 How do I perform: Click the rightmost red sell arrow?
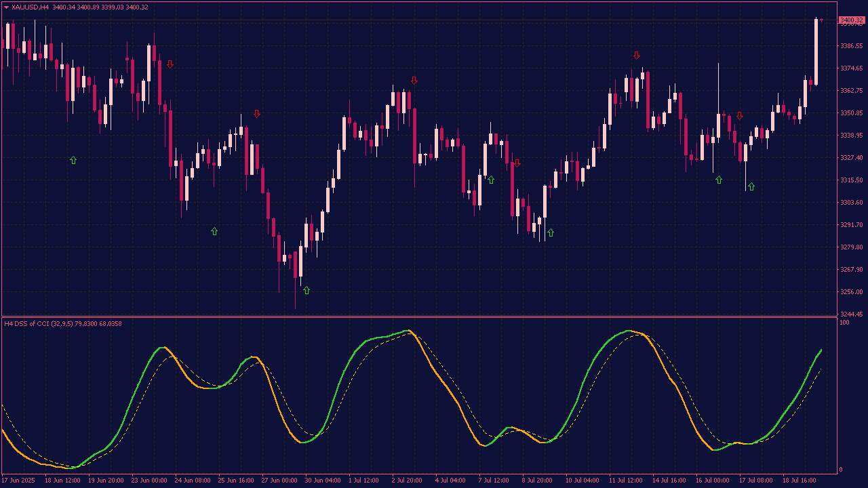tap(740, 116)
